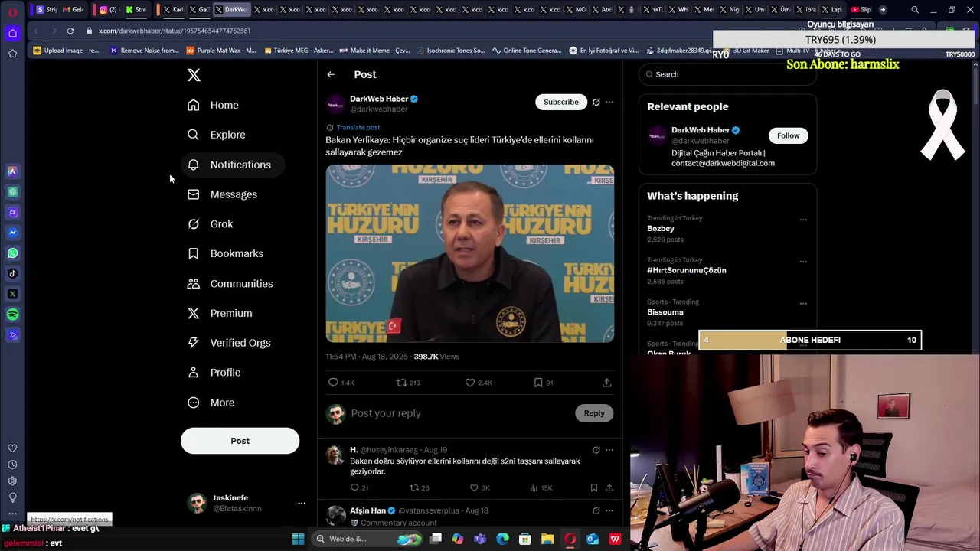This screenshot has height=551, width=980.
Task: Click share icon on main post
Action: tap(606, 383)
